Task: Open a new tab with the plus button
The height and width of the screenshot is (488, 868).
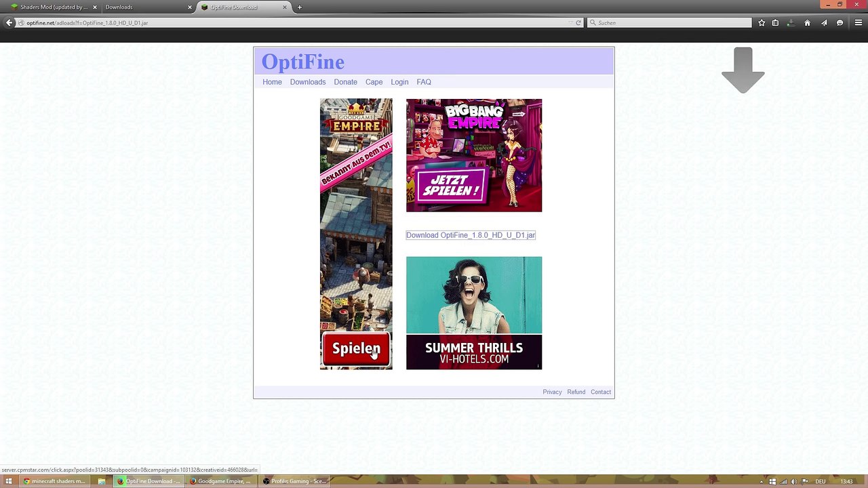Action: [300, 7]
